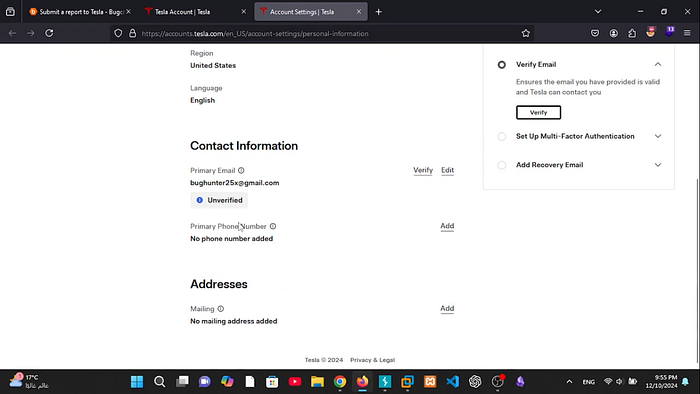This screenshot has width=700, height=394.
Task: Select the Add Recovery Email circle
Action: coord(502,165)
